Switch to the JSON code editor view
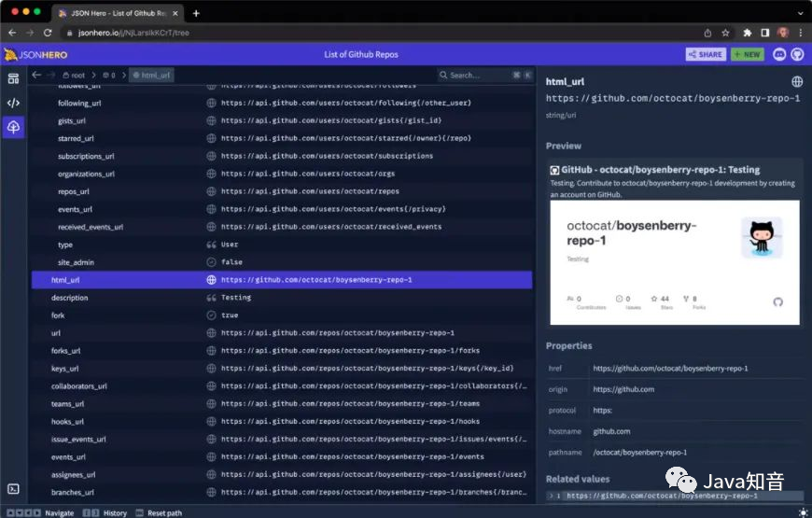Image resolution: width=812 pixels, height=518 pixels. [13, 103]
